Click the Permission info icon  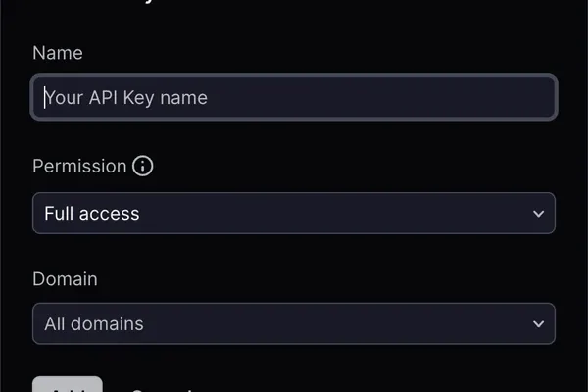point(143,166)
